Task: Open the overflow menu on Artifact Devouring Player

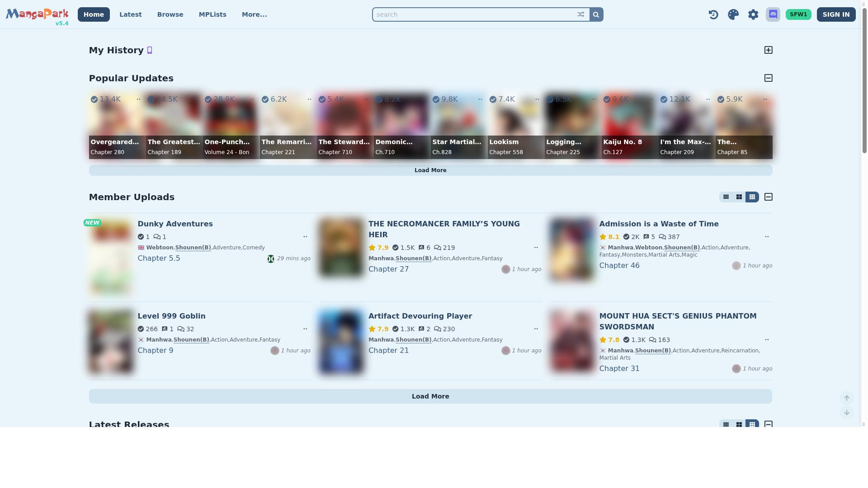Action: point(536,328)
